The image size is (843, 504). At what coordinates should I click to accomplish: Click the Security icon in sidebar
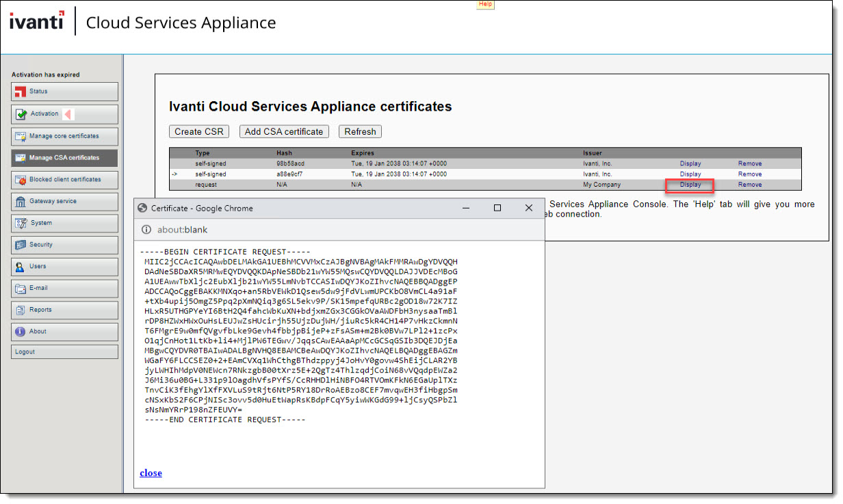click(x=21, y=245)
